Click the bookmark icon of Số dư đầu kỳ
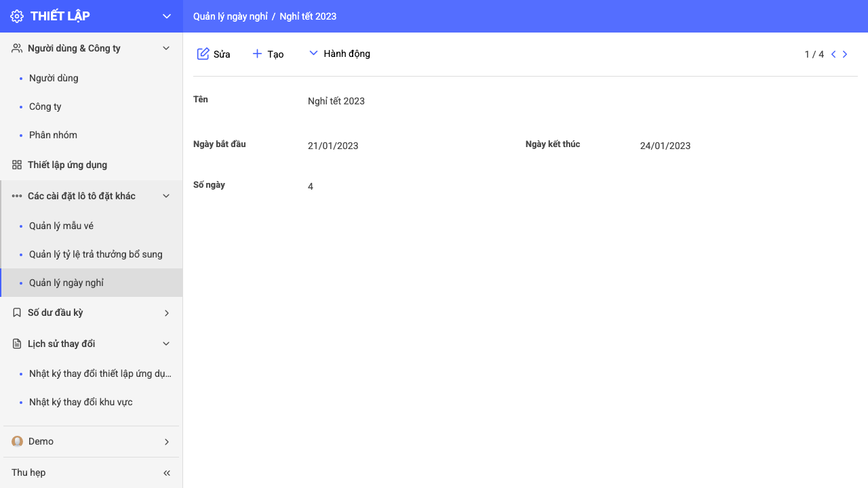This screenshot has width=868, height=488. tap(17, 312)
